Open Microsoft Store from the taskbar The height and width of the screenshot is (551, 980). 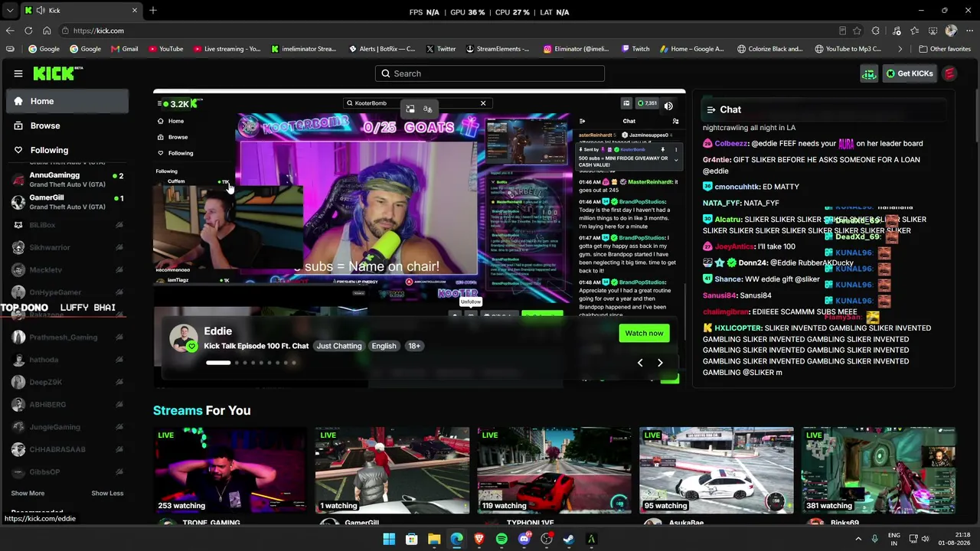click(411, 540)
